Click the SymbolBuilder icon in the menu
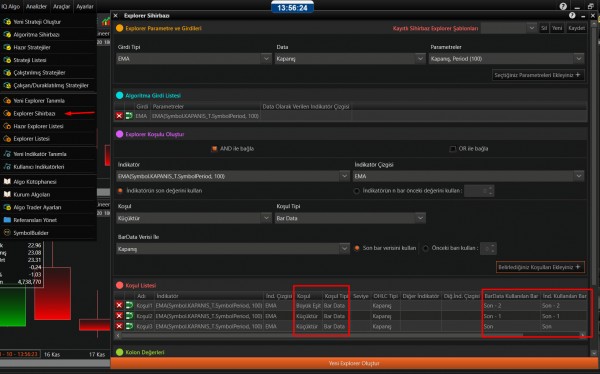600x374 pixels. pyautogui.click(x=7, y=232)
